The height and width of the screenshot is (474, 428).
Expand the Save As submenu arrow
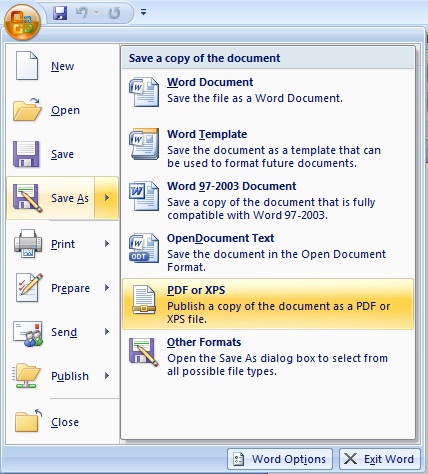tap(107, 198)
